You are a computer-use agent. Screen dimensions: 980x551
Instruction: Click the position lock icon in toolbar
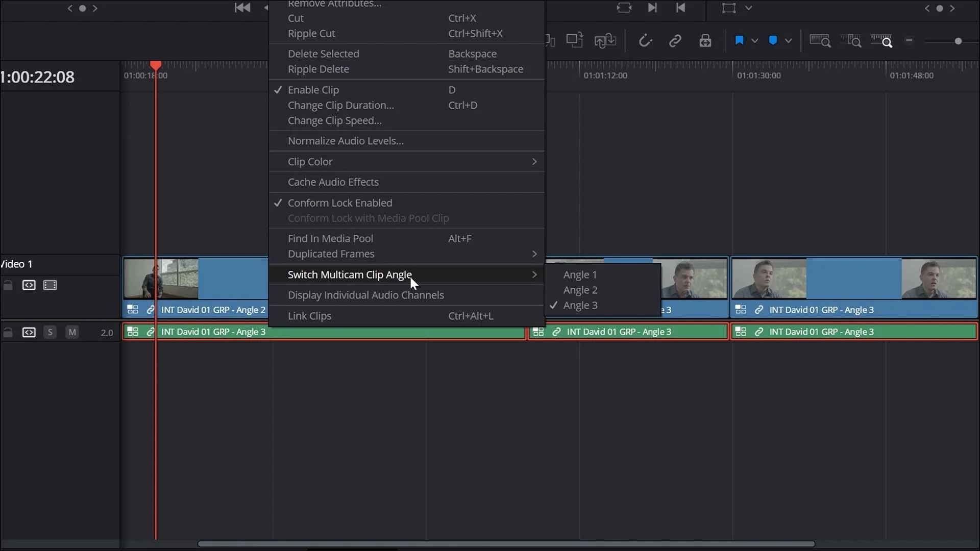(705, 40)
